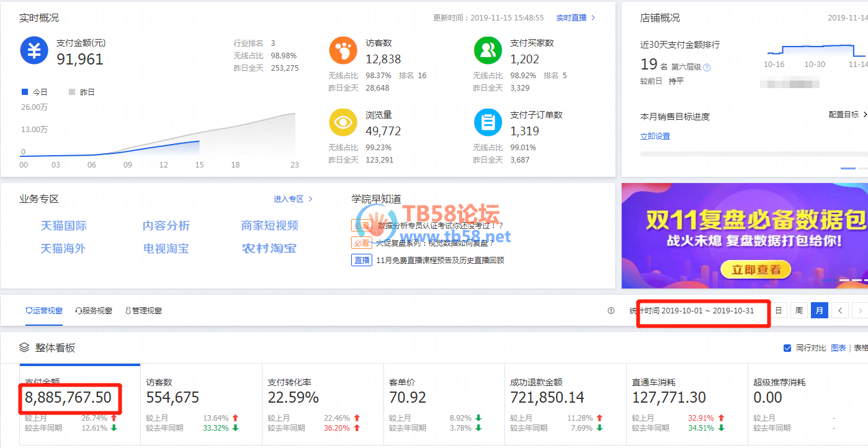Select the 直通车消耗 metric card
The height and width of the screenshot is (448, 868).
pos(688,404)
